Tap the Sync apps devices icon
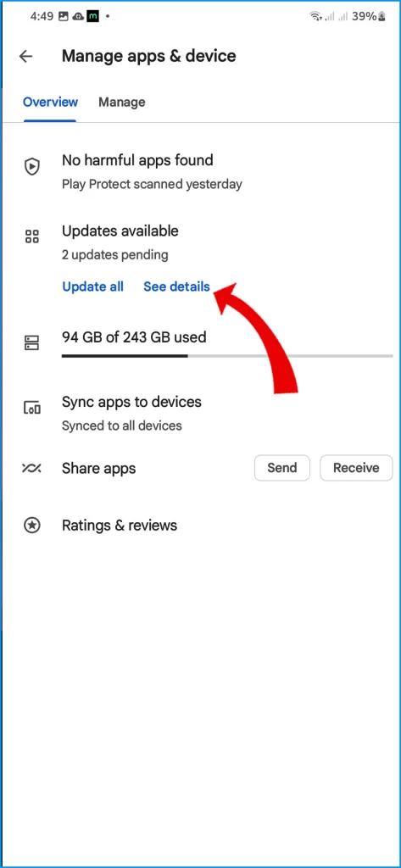 (32, 409)
